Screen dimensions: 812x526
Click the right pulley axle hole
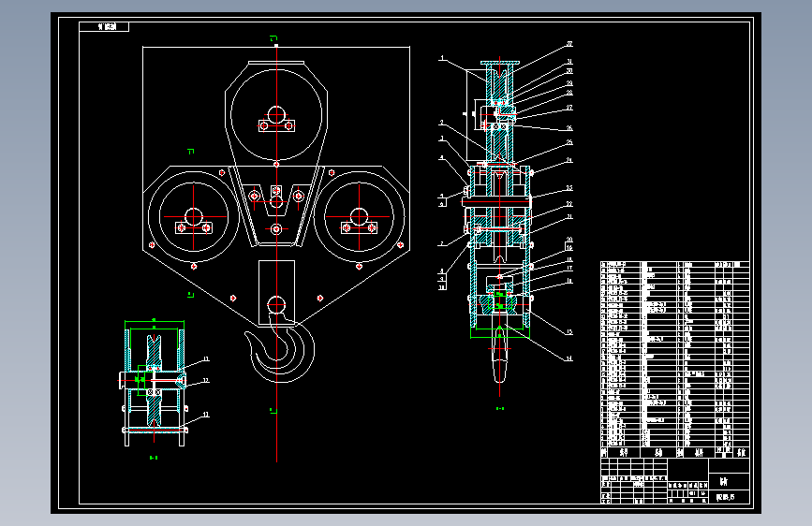[x=359, y=217]
